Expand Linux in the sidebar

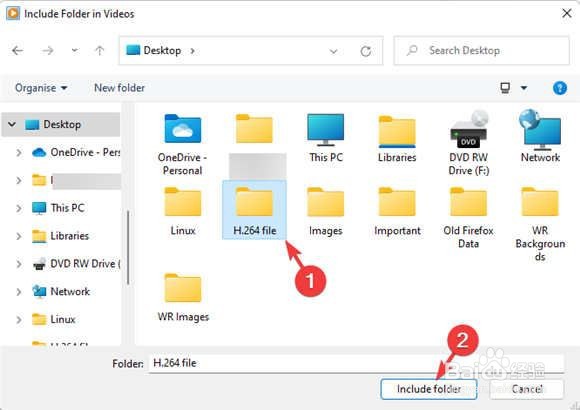tap(18, 320)
